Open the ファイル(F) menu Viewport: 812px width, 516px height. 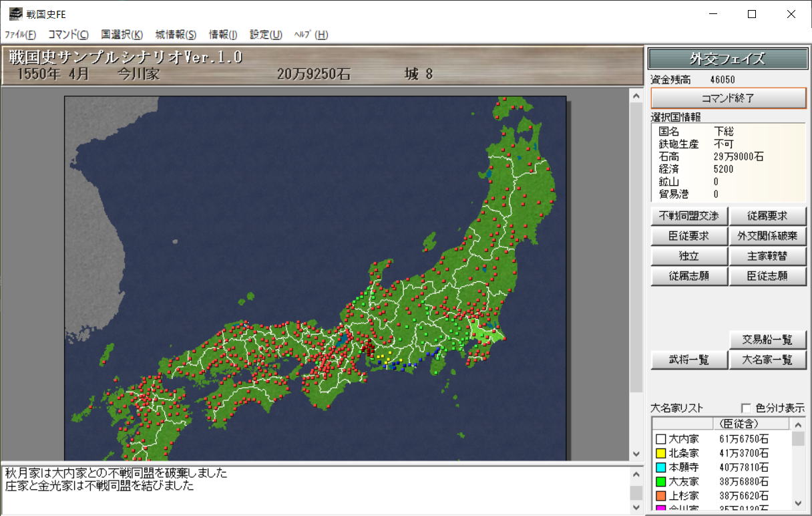tap(20, 35)
